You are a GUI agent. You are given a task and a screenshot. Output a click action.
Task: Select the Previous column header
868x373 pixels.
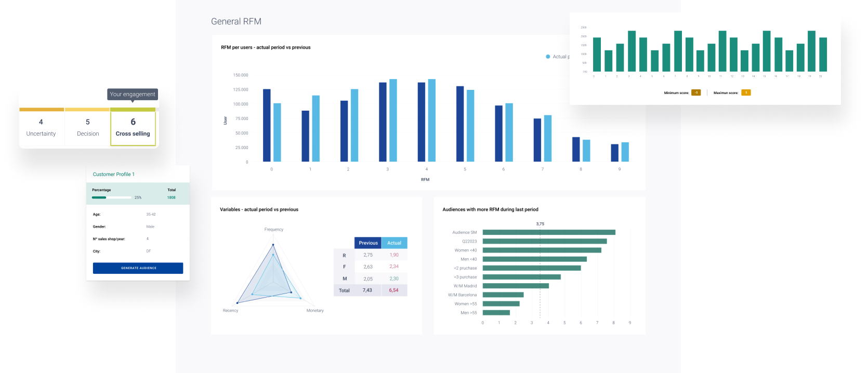[x=368, y=243]
